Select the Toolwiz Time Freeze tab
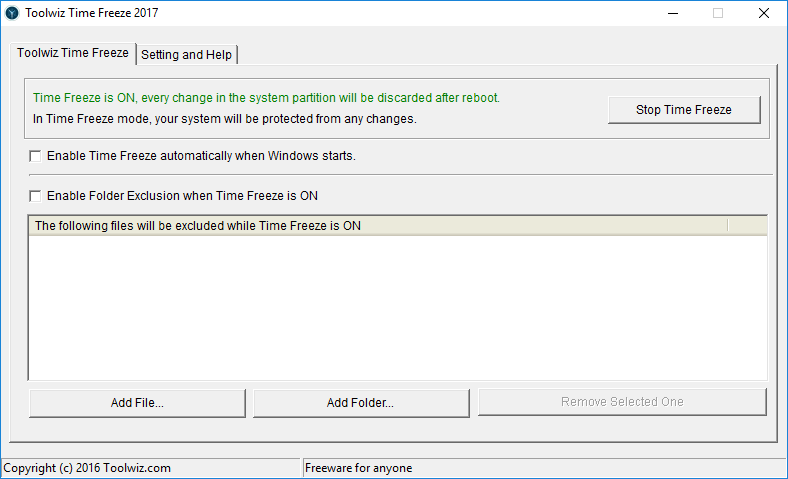 coord(73,53)
